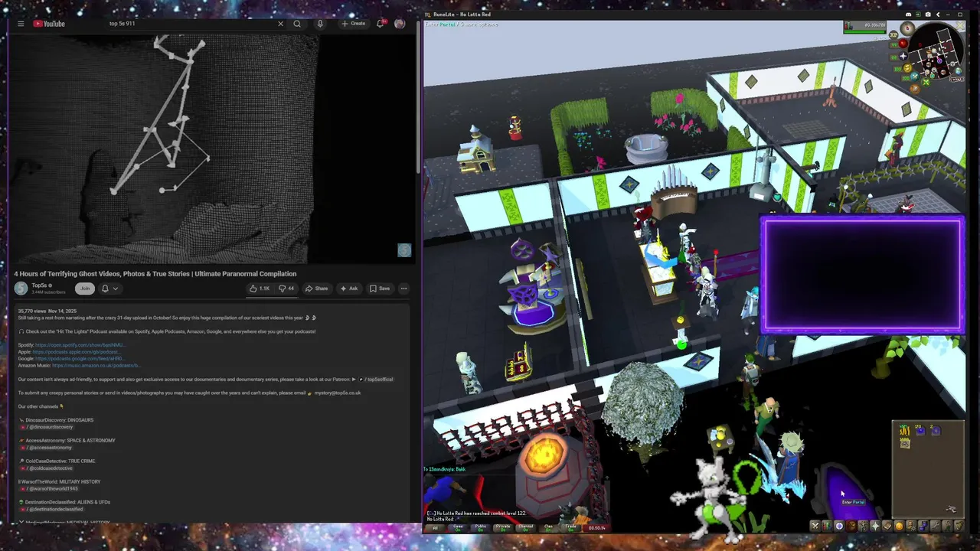Toggle quick-prayers with the prayer orb

click(903, 56)
